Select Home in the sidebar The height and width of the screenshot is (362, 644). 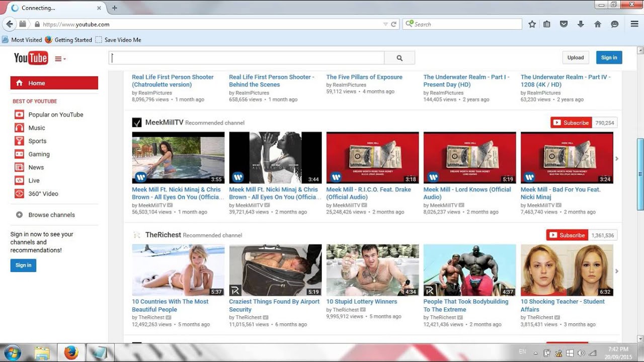(x=54, y=83)
